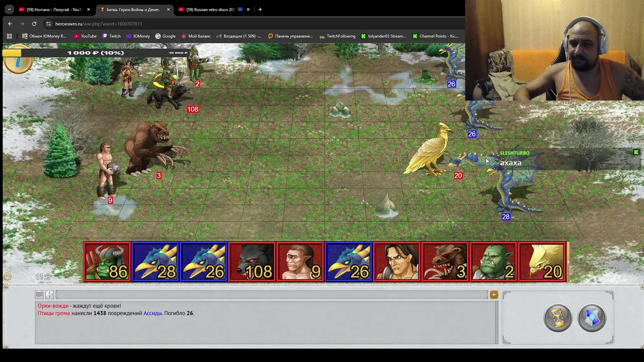The width and height of the screenshot is (644, 362).
Task: Click the chat message input field
Action: (x=271, y=295)
